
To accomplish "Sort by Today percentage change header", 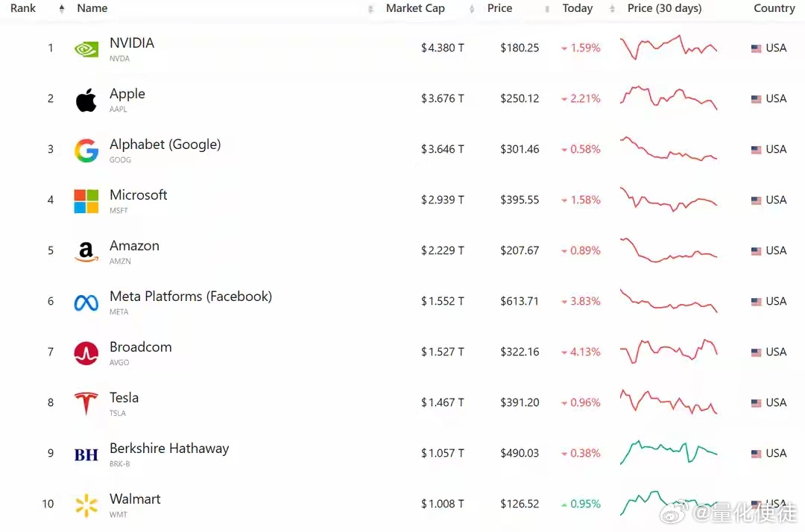I will click(577, 8).
